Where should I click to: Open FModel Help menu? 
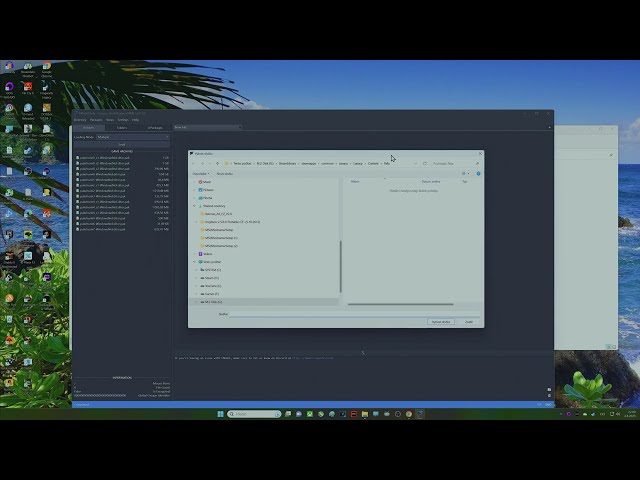[x=135, y=120]
